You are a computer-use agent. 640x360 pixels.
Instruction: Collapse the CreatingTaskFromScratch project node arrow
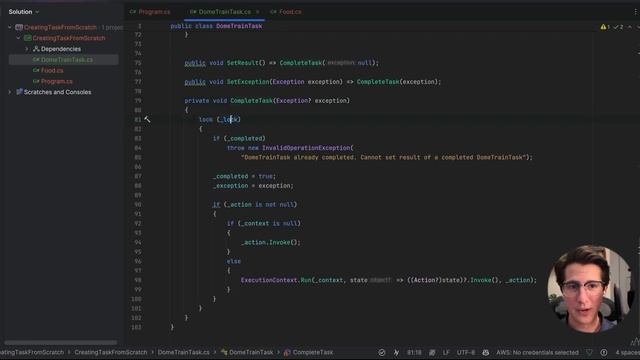[x=18, y=38]
